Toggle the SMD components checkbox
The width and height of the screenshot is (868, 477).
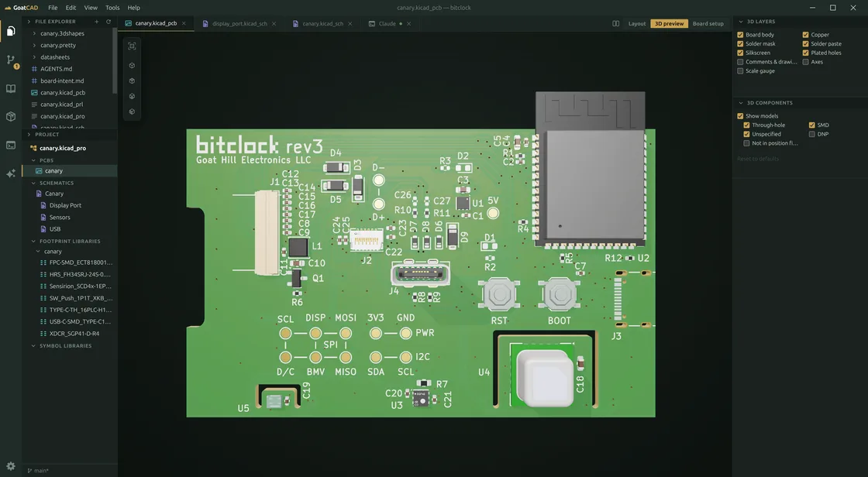(x=811, y=125)
